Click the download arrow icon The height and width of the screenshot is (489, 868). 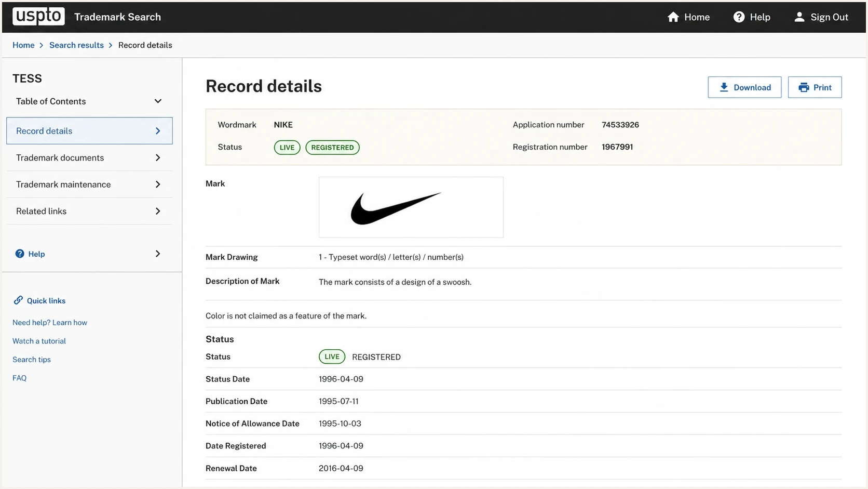tap(724, 87)
